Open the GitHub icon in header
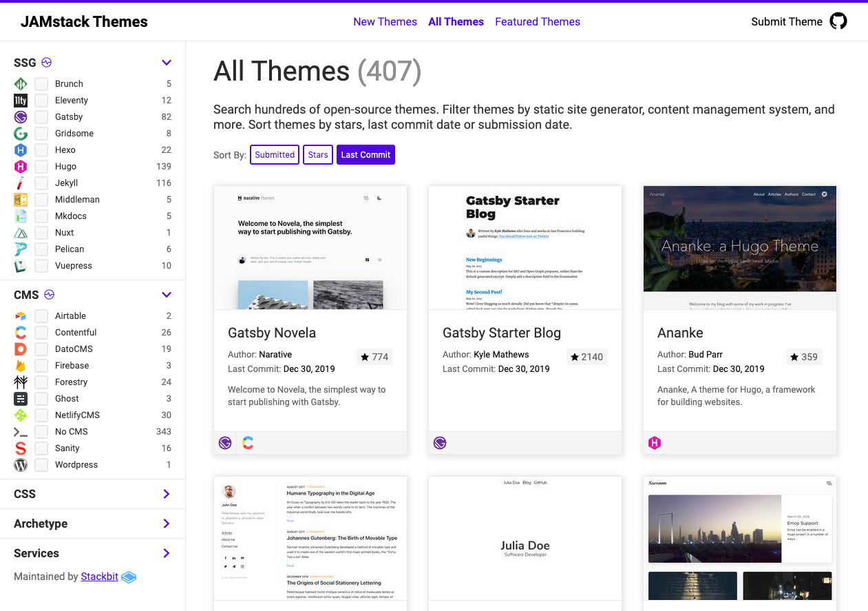 click(x=838, y=21)
